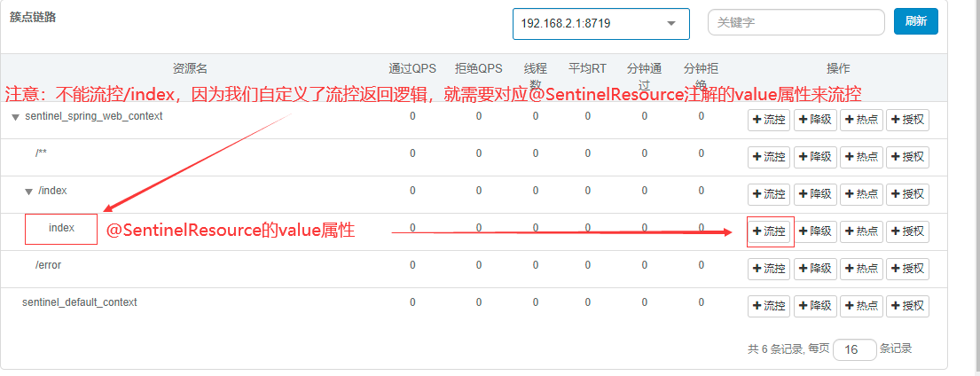Click 流控 button for /error row

(769, 269)
